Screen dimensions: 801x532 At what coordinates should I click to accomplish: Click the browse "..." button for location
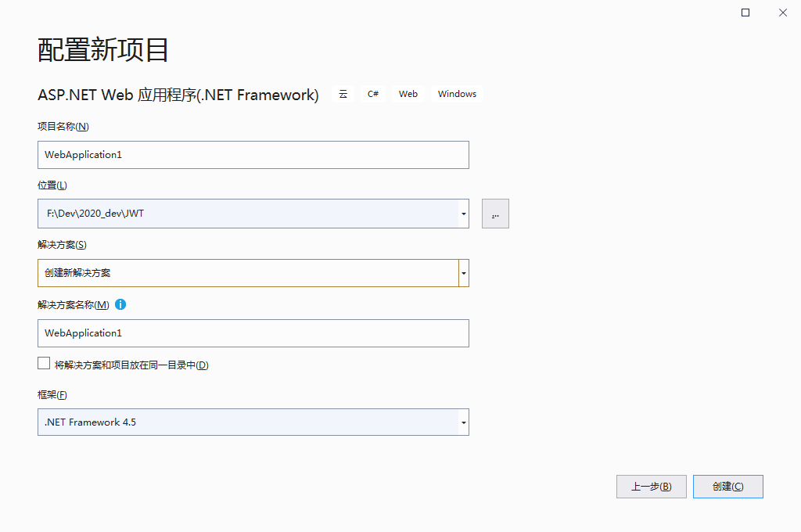point(495,214)
